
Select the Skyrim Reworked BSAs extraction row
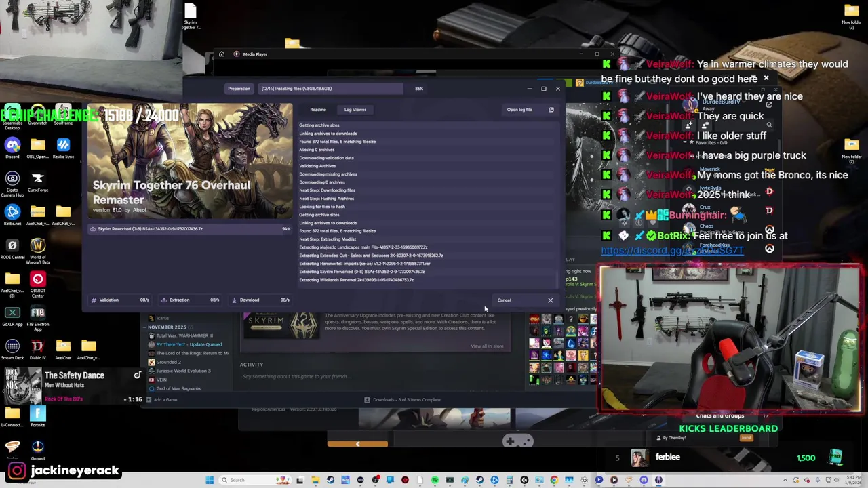(191, 229)
